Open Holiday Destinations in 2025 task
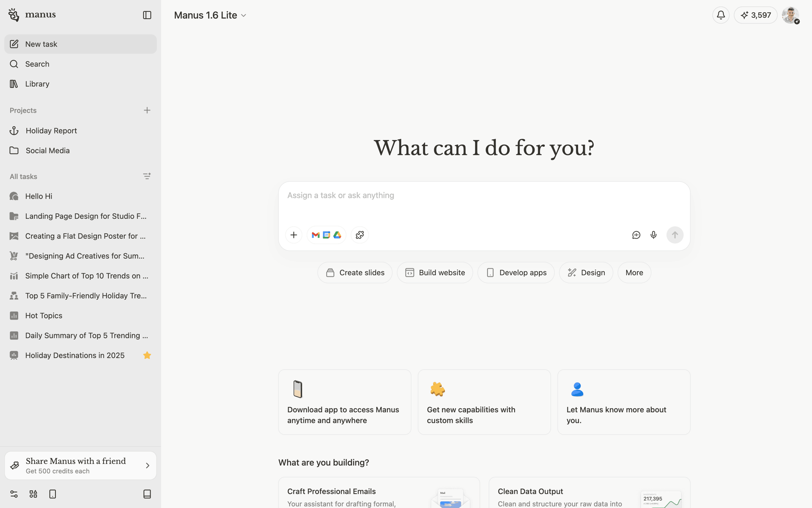Viewport: 812px width, 508px height. [x=80, y=355]
